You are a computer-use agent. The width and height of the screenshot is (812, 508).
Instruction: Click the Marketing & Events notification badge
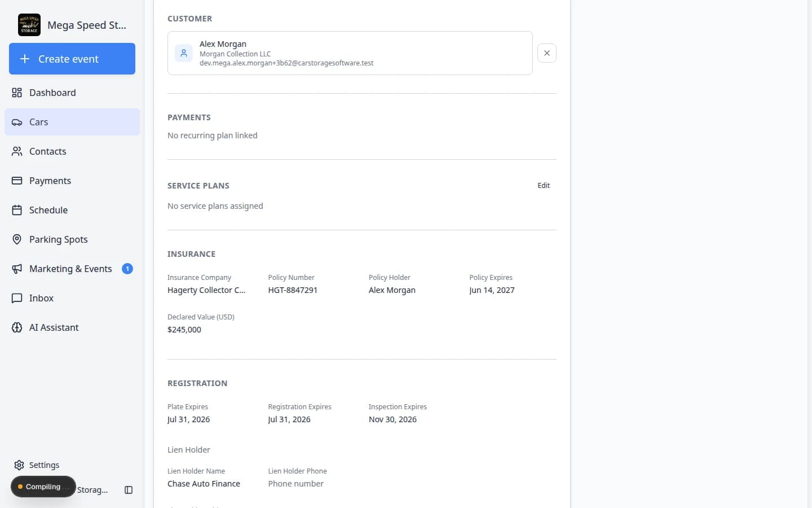[127, 269]
